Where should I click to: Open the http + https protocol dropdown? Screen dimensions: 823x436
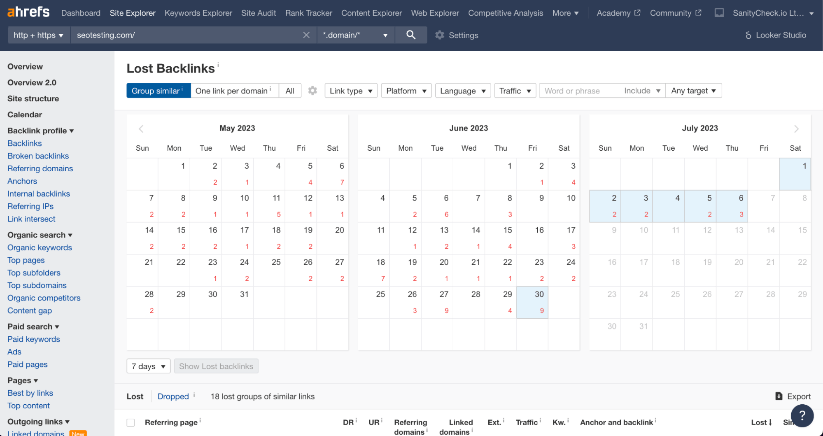(38, 35)
